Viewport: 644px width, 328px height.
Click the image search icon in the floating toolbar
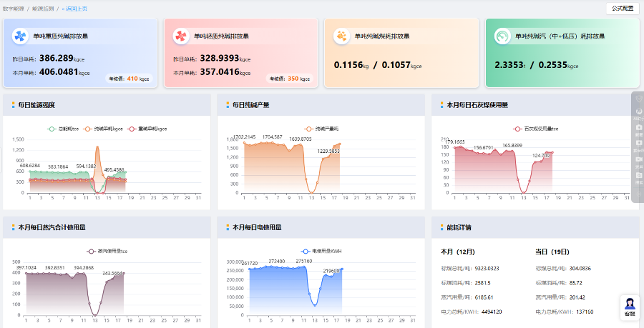coord(638,177)
